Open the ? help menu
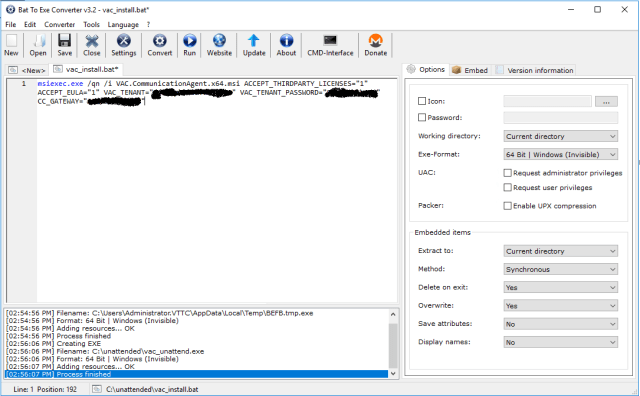The image size is (640, 396). coord(149,24)
